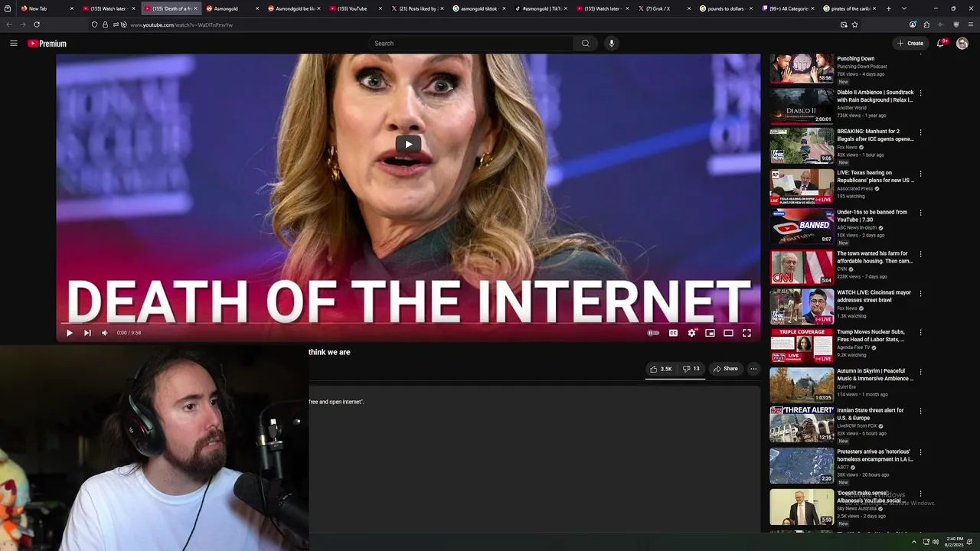980x551 pixels.
Task: Dislike the video (13)
Action: (691, 369)
